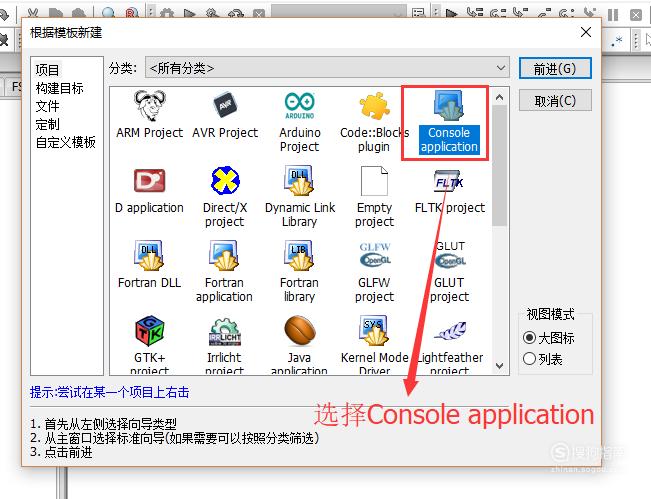
Task: Pick the Code::Blocks plugin template
Action: [x=374, y=122]
